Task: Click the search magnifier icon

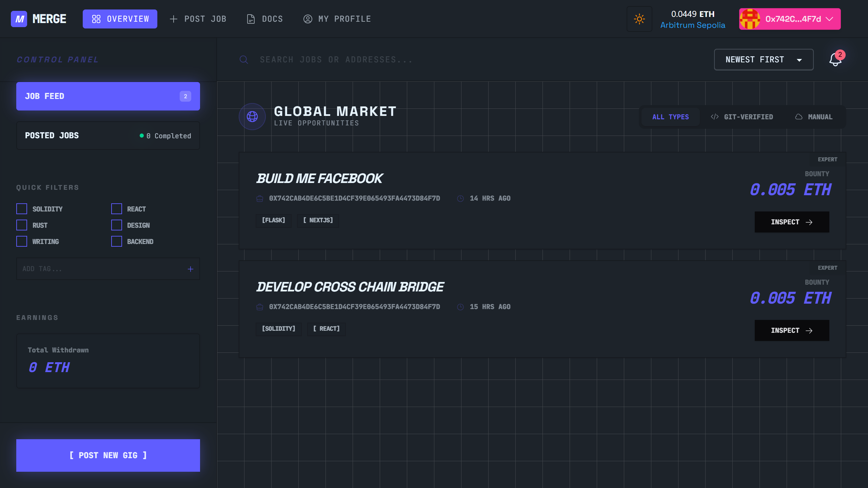Action: click(x=244, y=60)
